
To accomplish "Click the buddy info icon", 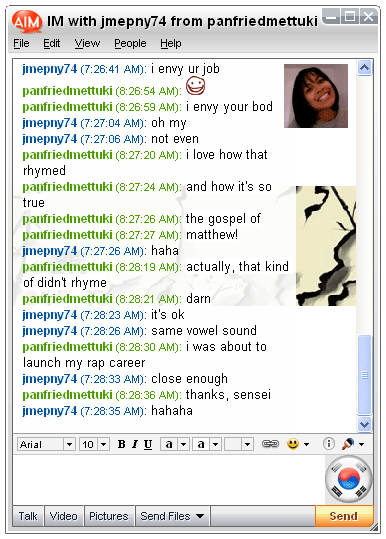I will pos(329,444).
